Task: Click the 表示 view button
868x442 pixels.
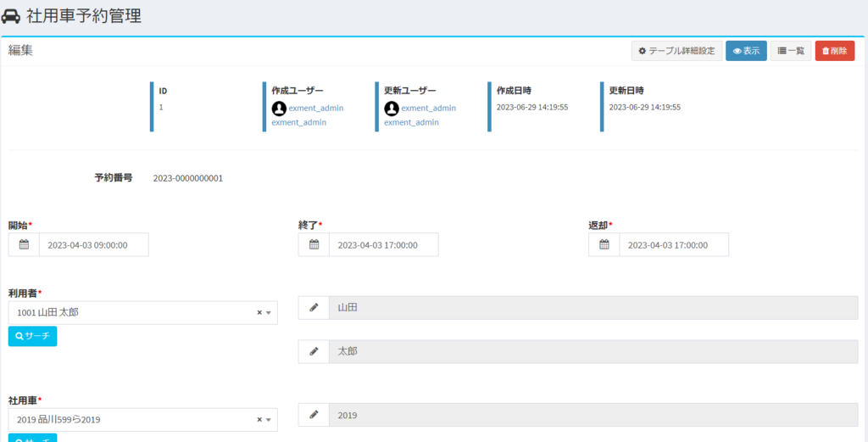Action: [x=746, y=51]
